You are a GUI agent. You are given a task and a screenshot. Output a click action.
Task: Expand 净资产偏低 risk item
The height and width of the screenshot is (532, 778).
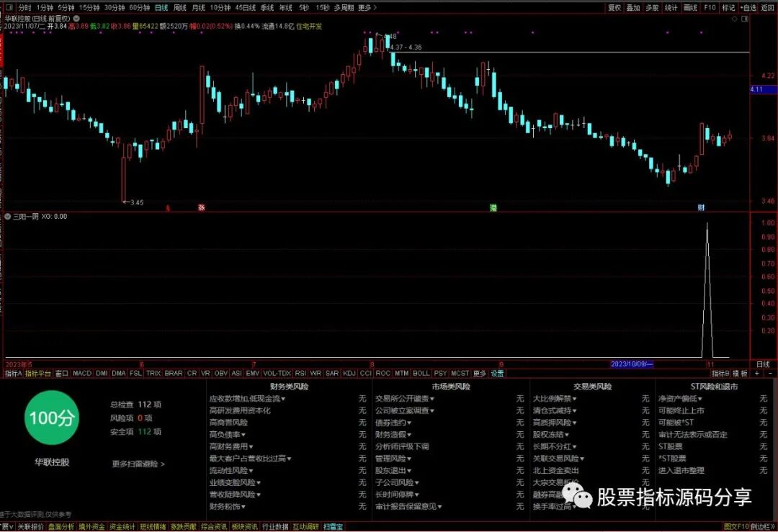(x=680, y=399)
